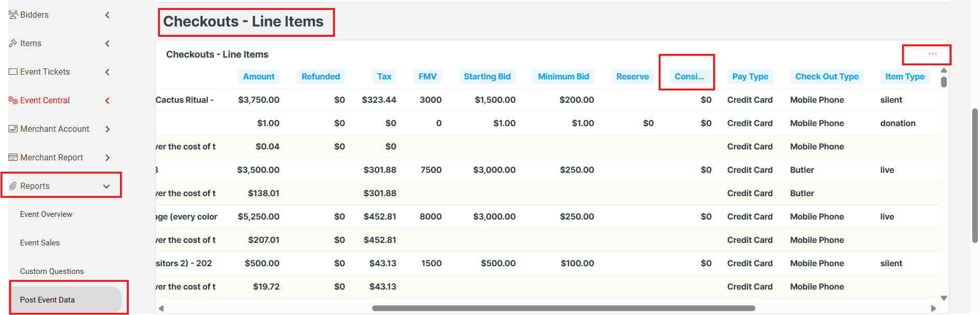980x315 pixels.
Task: Click the Event Tickets ticket icon
Action: [x=13, y=72]
